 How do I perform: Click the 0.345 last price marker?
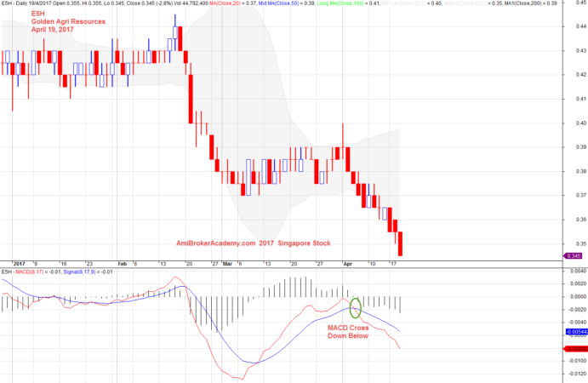[573, 256]
